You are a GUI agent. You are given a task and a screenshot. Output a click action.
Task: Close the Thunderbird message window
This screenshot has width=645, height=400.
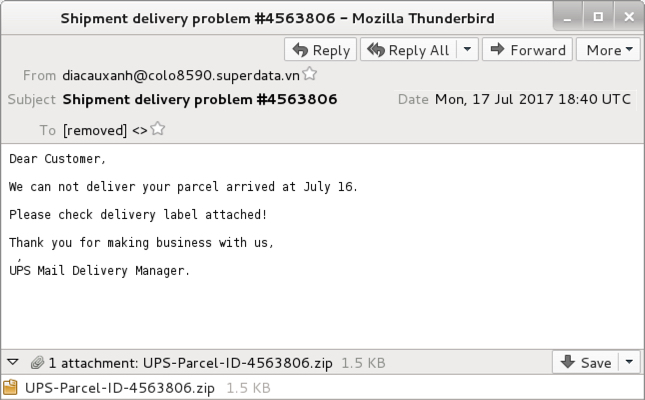[629, 16]
